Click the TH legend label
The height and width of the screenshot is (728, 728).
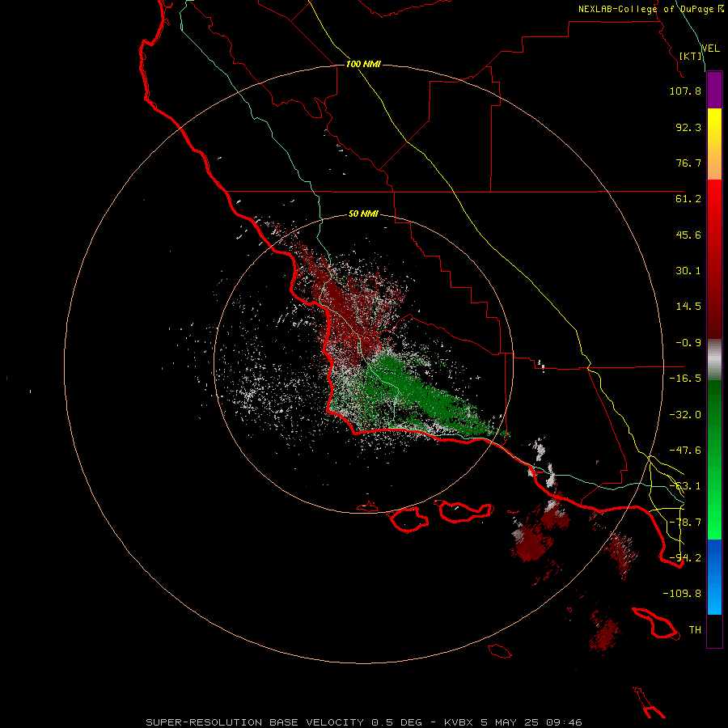coord(695,630)
